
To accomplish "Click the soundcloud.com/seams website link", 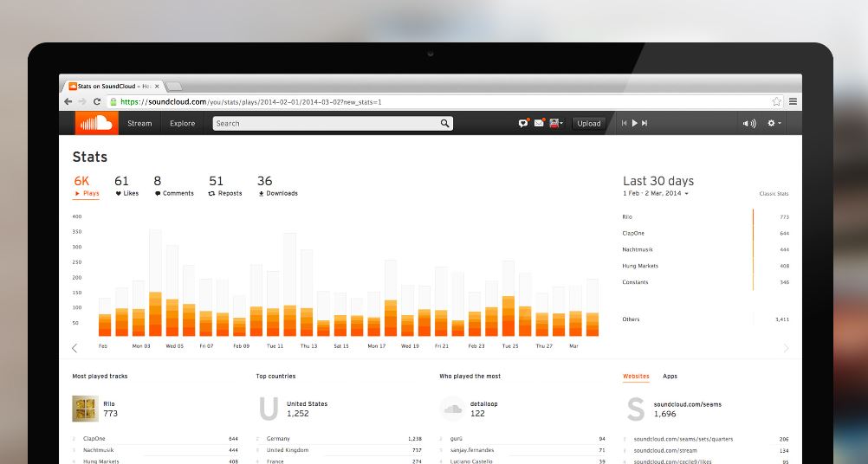I will [x=688, y=404].
